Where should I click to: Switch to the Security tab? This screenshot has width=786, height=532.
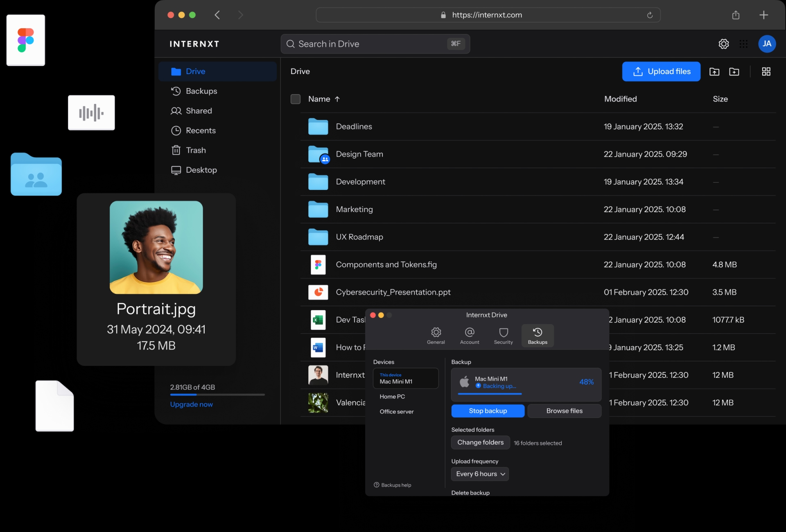[503, 336]
